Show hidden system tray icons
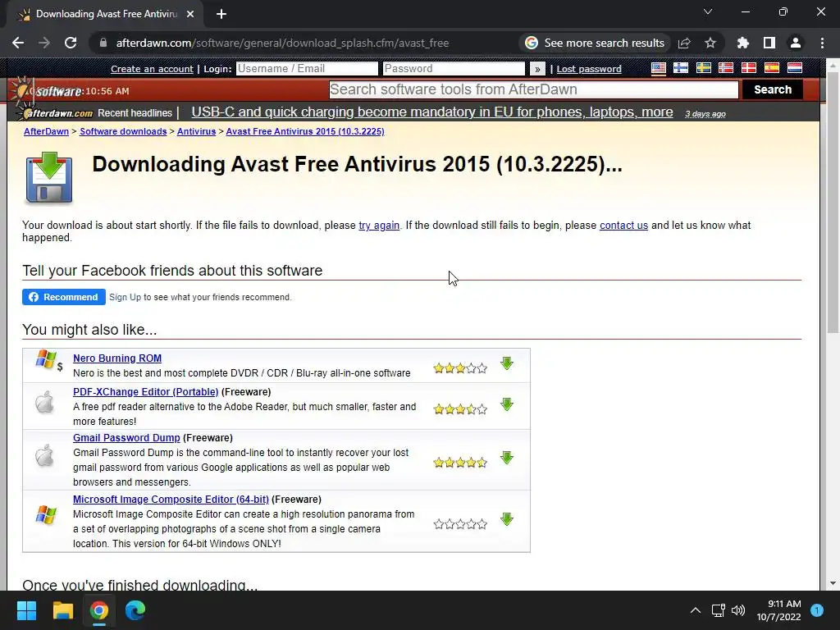This screenshot has width=840, height=630. [696, 610]
